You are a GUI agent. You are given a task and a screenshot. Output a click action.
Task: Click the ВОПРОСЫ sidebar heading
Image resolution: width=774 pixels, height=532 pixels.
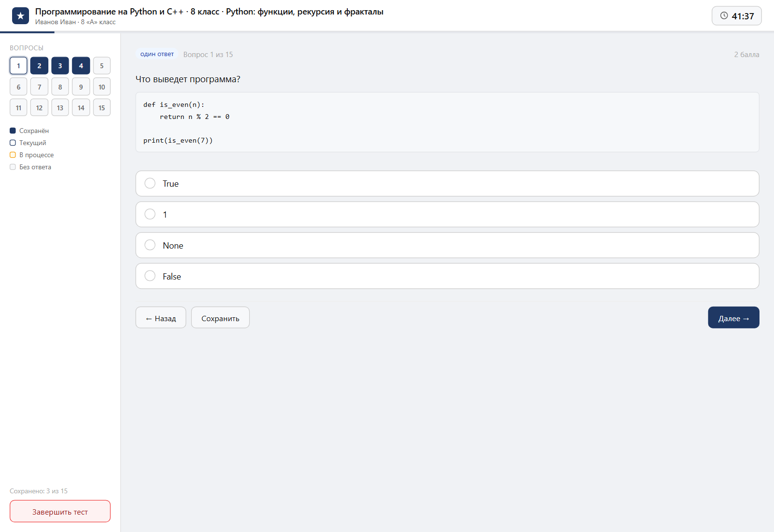click(27, 48)
